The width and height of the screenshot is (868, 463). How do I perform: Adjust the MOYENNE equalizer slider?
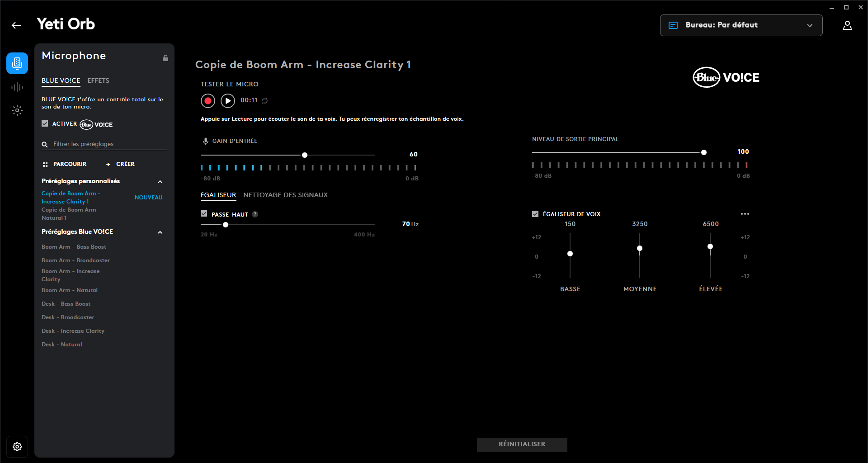(640, 248)
